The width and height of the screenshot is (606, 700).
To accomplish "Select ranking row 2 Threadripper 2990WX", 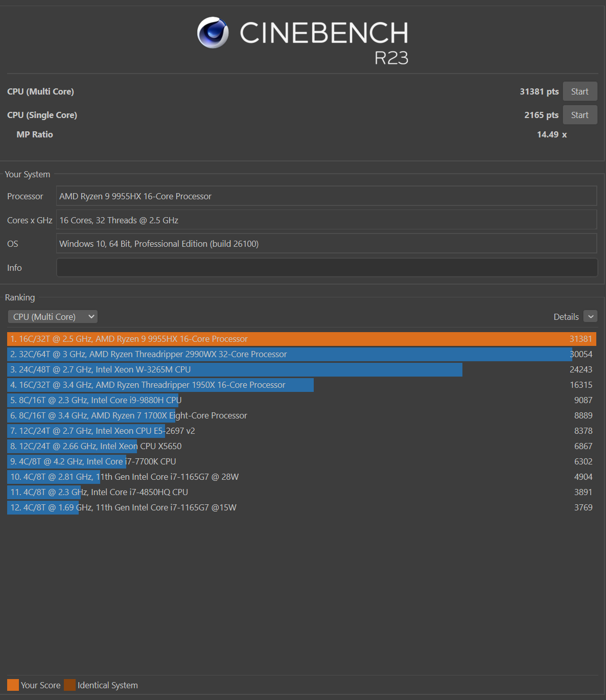I will [x=301, y=354].
